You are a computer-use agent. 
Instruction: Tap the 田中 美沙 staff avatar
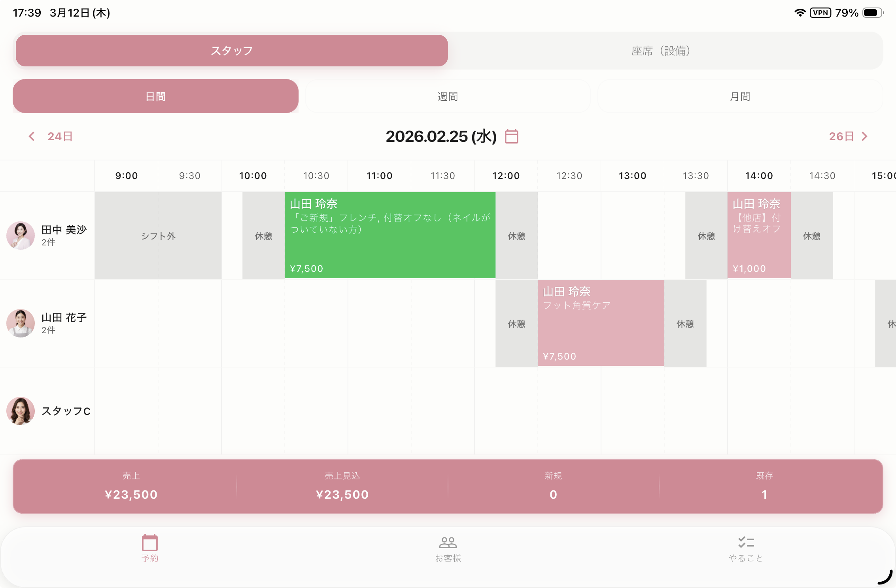click(x=21, y=236)
